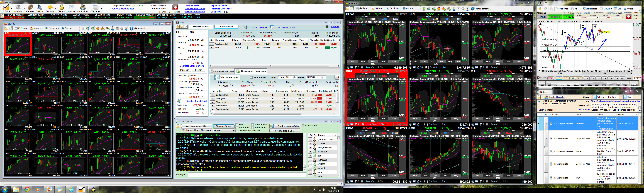Viewport: 644px width, 193px height.
Task: Click the Insertar Valor button
Action: (226, 27)
